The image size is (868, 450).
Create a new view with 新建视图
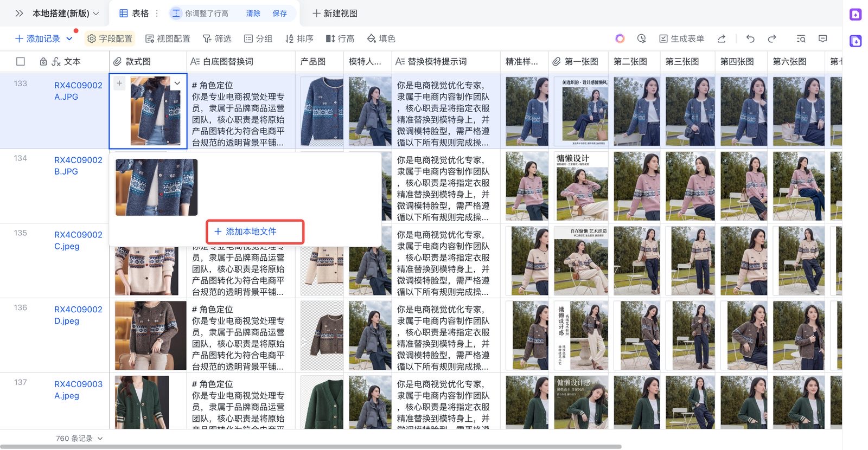pos(335,14)
